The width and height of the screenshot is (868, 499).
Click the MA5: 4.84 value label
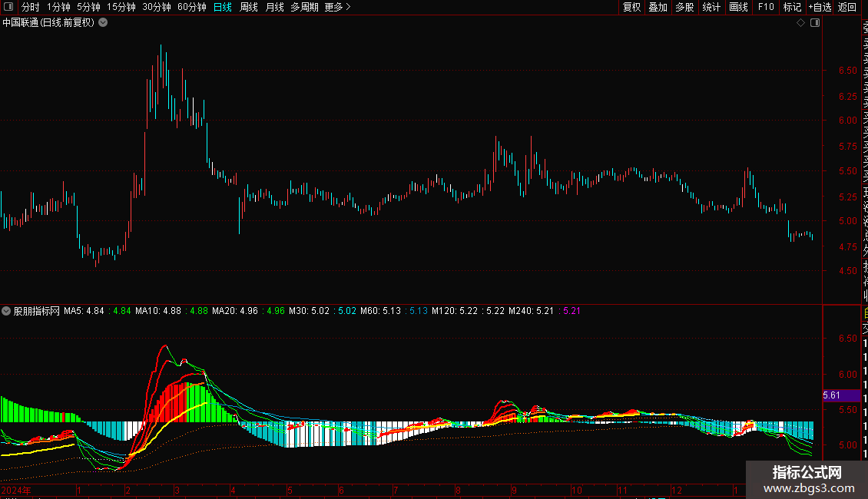point(84,311)
